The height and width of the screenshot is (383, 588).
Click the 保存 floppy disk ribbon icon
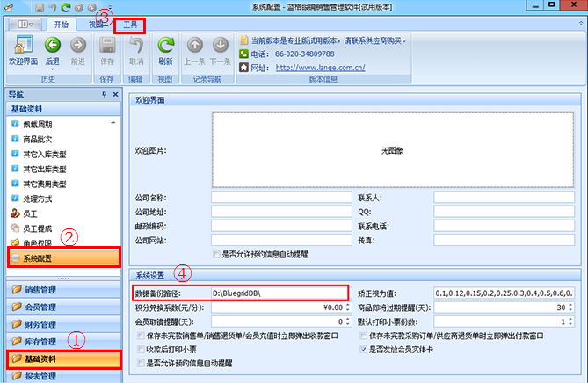coord(107,46)
